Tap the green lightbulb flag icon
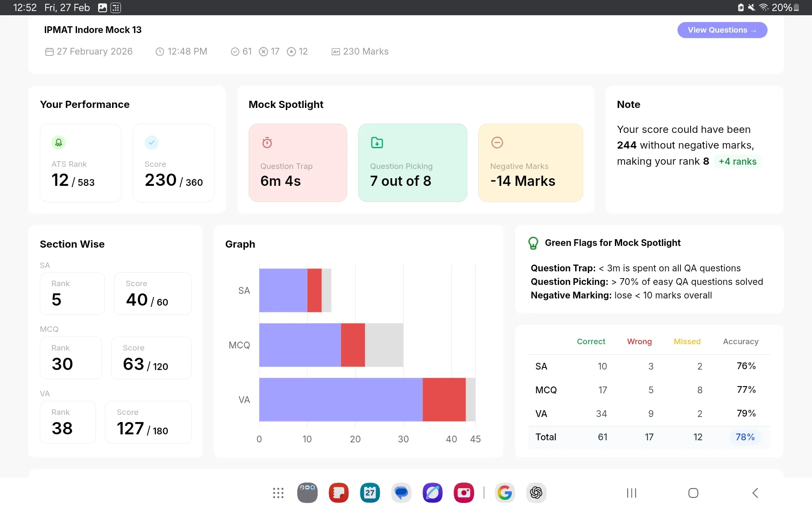The image size is (812, 508). coord(533,243)
